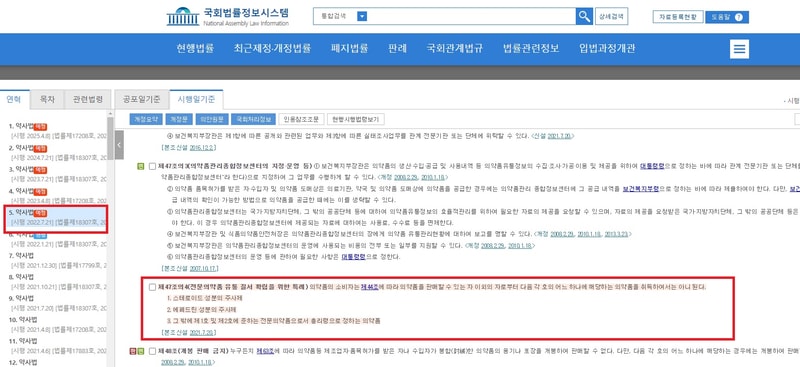Open the 폐지법률 menu
800x367 pixels.
coord(349,49)
